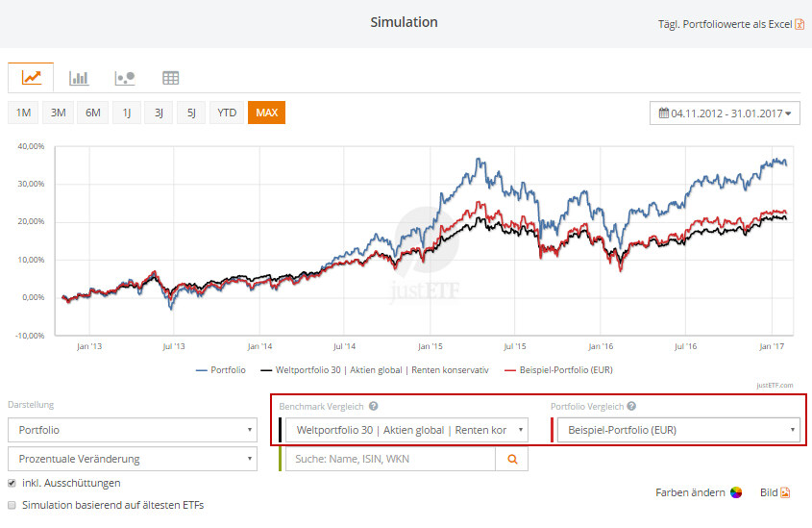The height and width of the screenshot is (528, 812).
Task: Switch to the bar chart view icon
Action: point(79,78)
